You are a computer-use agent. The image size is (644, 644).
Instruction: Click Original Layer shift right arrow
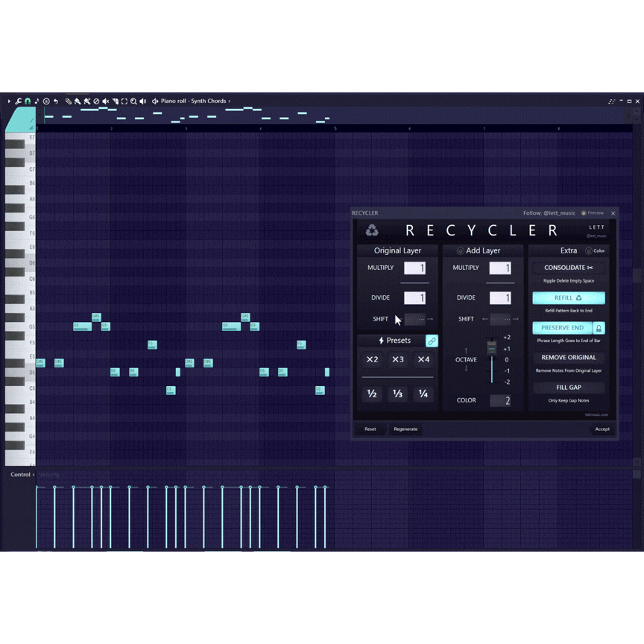coord(430,319)
